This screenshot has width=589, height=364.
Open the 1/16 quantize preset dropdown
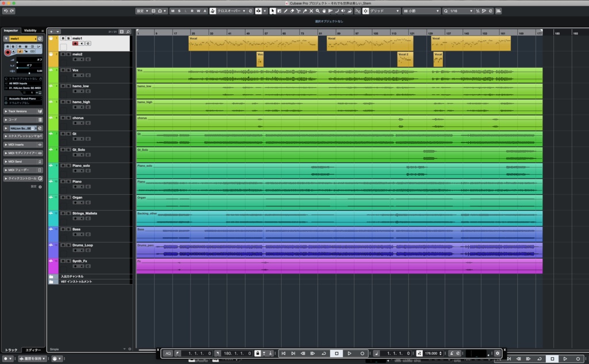click(x=461, y=11)
